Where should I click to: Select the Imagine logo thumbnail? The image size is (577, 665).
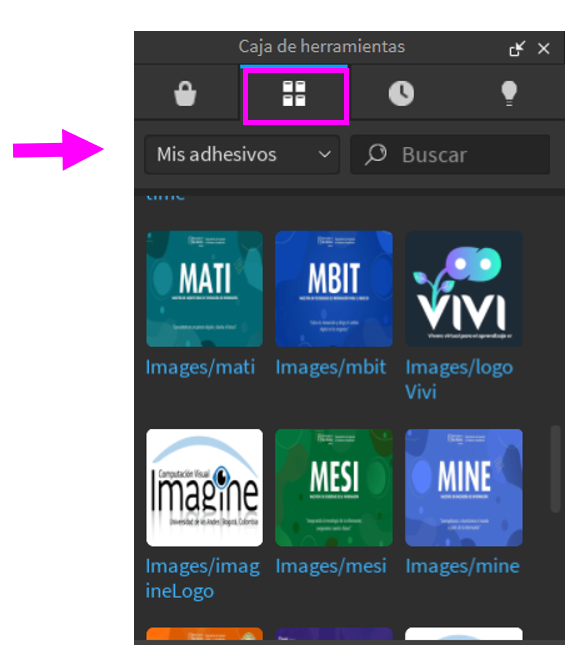tap(204, 487)
